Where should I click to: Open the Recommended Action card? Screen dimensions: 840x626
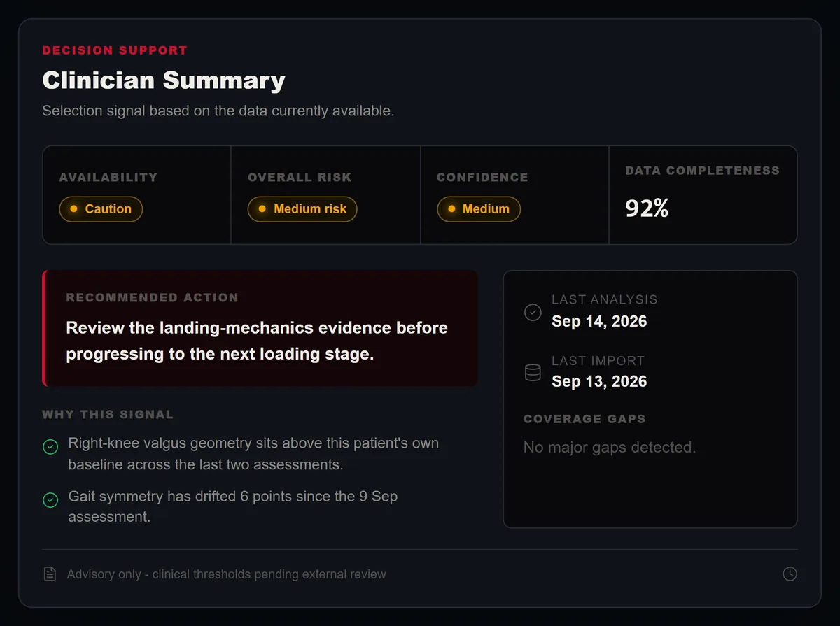pos(260,328)
